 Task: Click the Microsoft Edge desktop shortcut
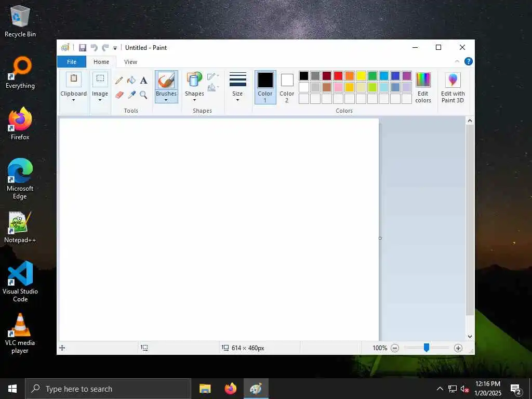[20, 179]
